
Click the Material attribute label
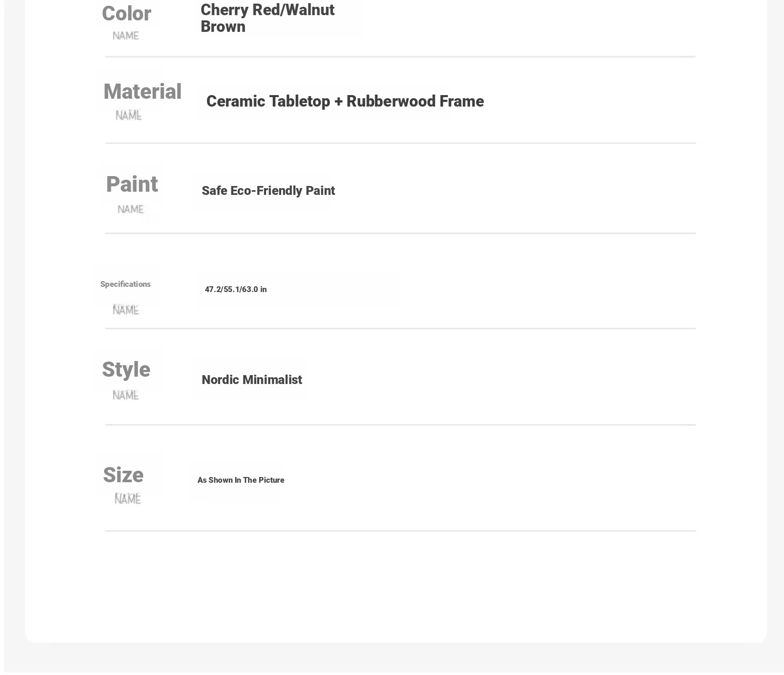[142, 92]
